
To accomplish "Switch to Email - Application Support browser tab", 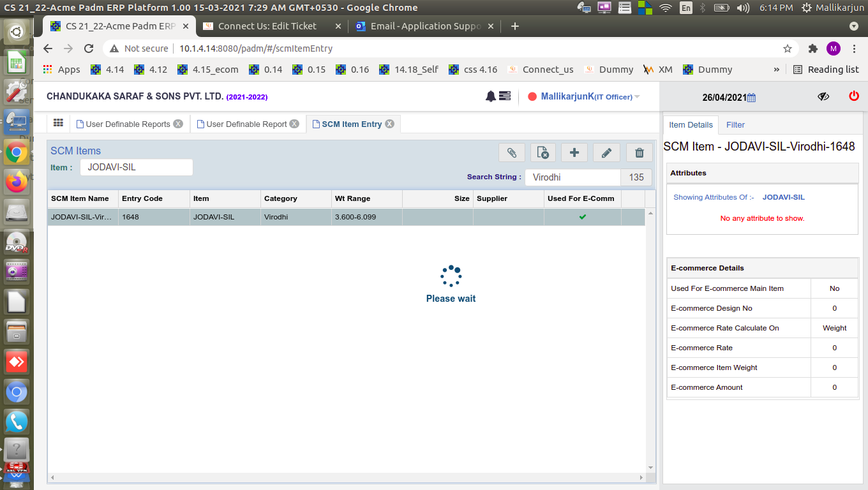I will tap(426, 26).
